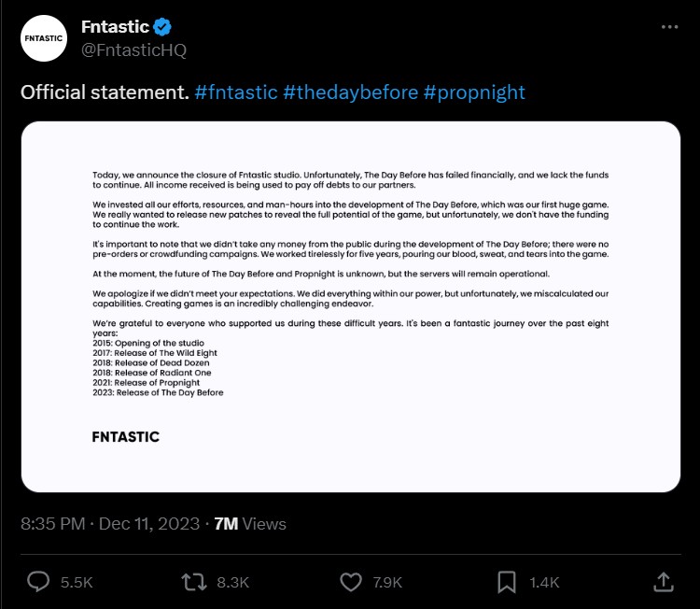Image resolution: width=700 pixels, height=609 pixels.
Task: Open the #propnight hashtag
Action: click(474, 92)
